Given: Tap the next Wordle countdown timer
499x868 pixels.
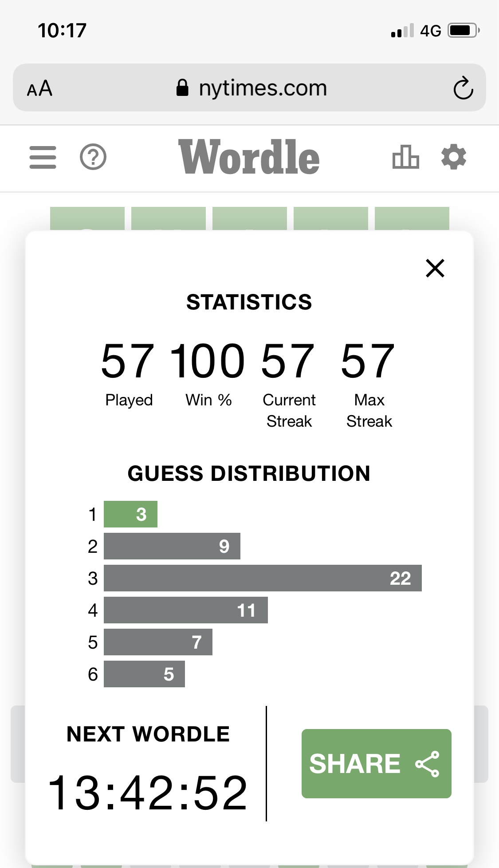Looking at the screenshot, I should (147, 793).
